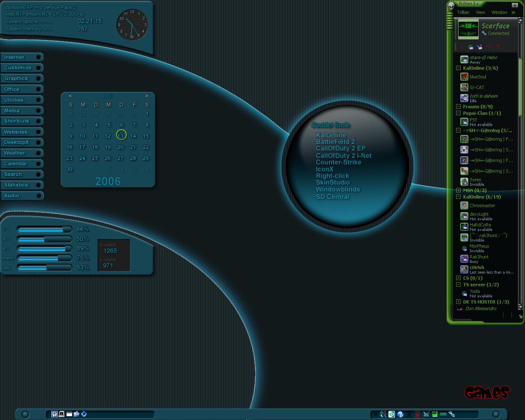Click the connection icon beside Connected status

pyautogui.click(x=484, y=34)
